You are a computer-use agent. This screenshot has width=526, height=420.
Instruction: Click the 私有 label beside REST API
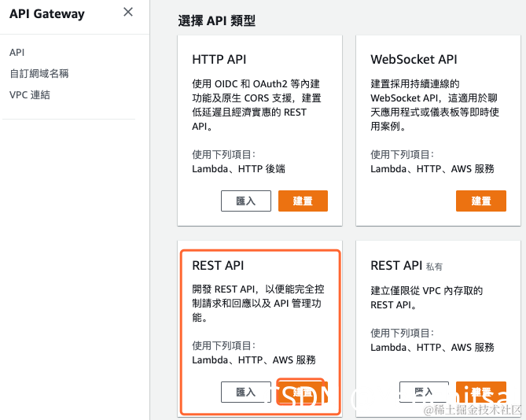tap(434, 267)
